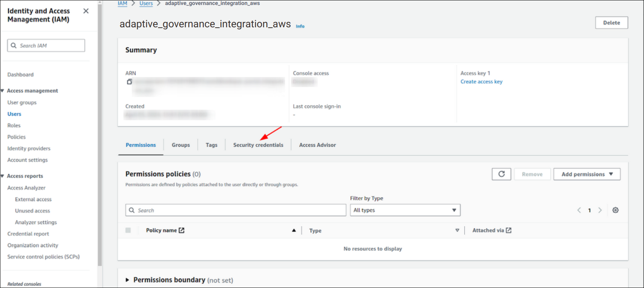
Task: Collapse the Access management sidebar group
Action: coord(3,91)
